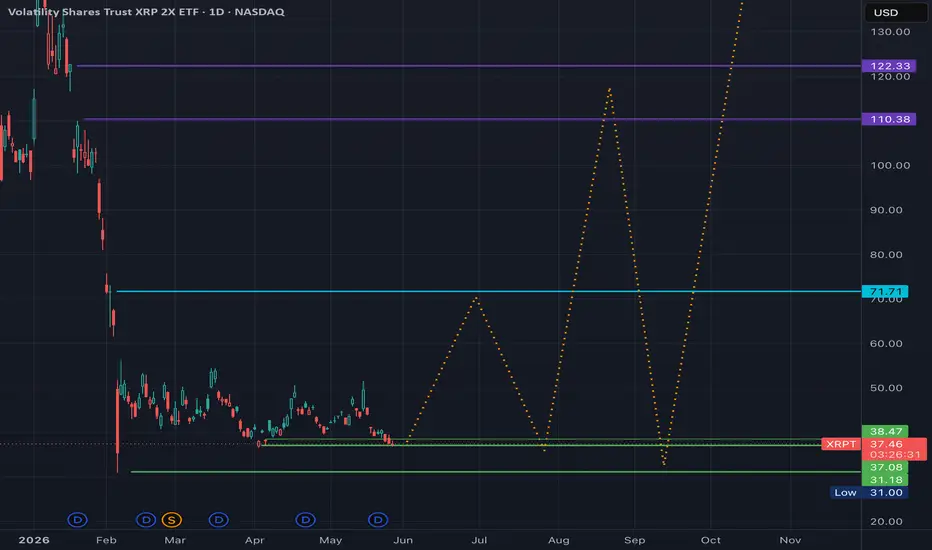This screenshot has height=550, width=932.
Task: Click the 2026 year label on time axis
Action: 34,540
